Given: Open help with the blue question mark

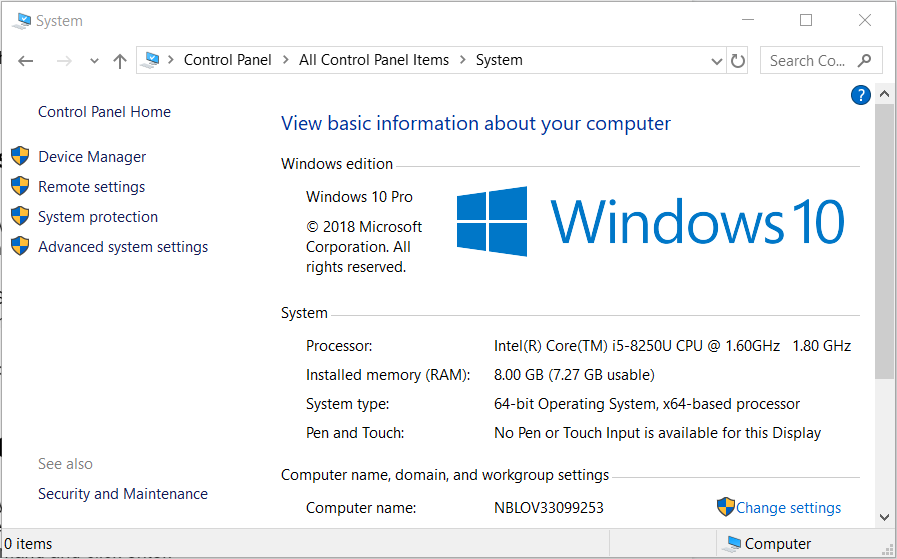Looking at the screenshot, I should (860, 95).
